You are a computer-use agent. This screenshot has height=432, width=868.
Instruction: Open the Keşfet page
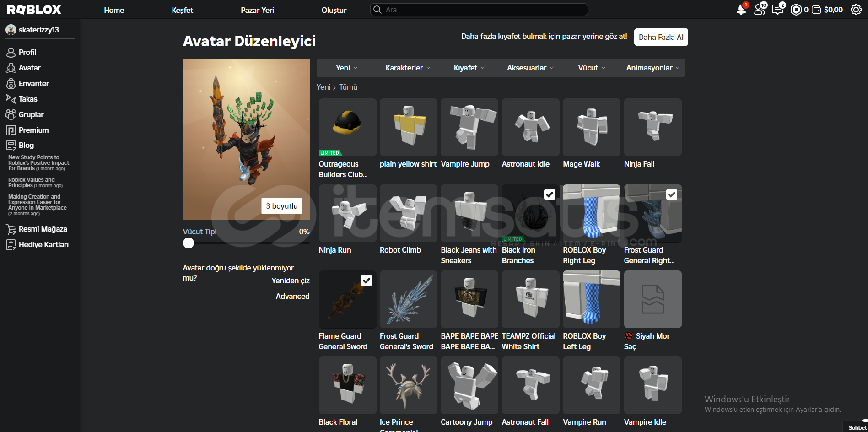click(x=183, y=10)
